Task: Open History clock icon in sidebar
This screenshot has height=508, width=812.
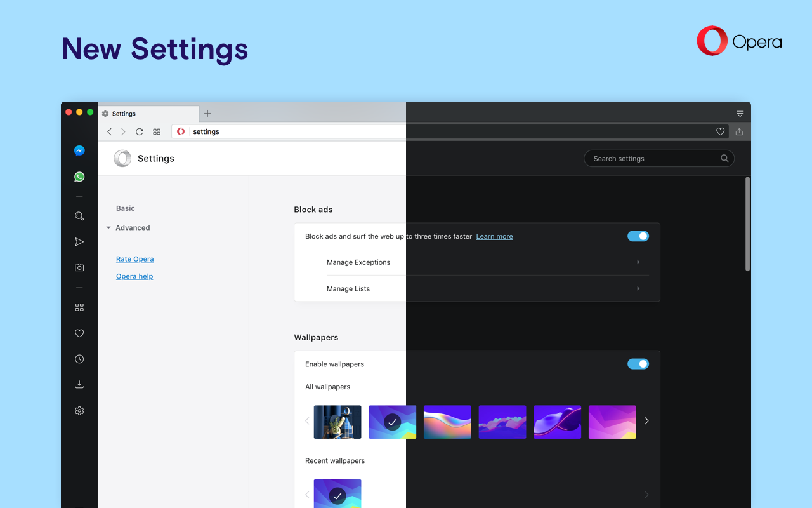Action: [x=79, y=359]
